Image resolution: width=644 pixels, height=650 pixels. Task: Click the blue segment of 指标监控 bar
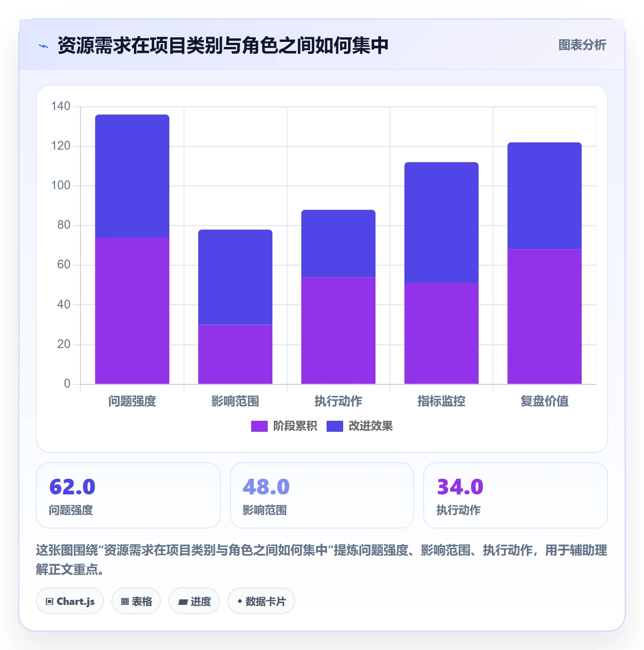point(441,222)
